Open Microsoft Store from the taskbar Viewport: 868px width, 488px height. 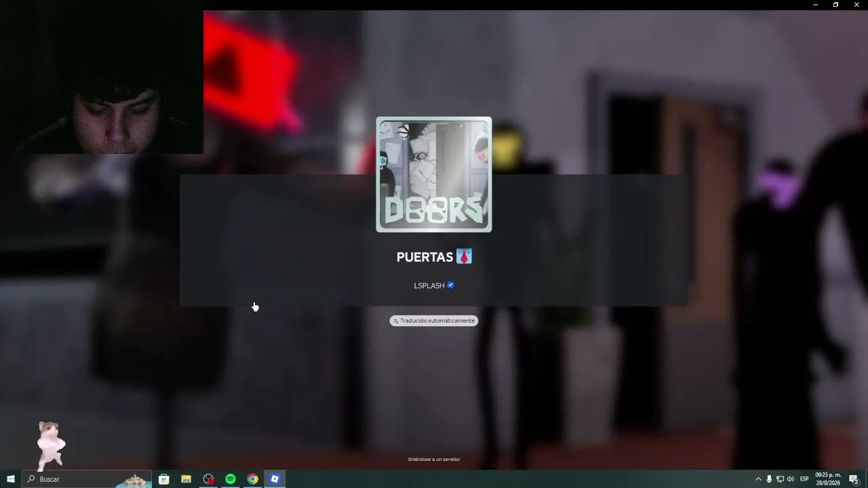[x=164, y=479]
